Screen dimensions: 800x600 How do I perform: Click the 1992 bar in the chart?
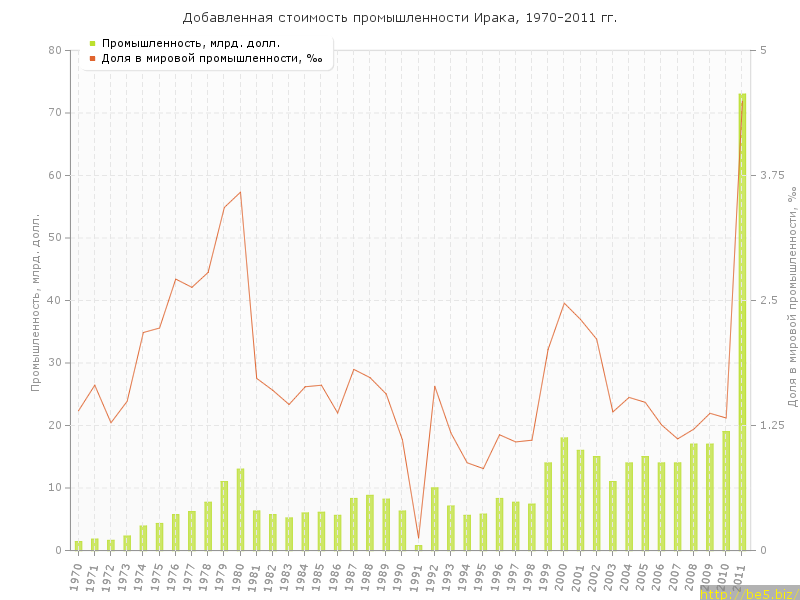435,519
